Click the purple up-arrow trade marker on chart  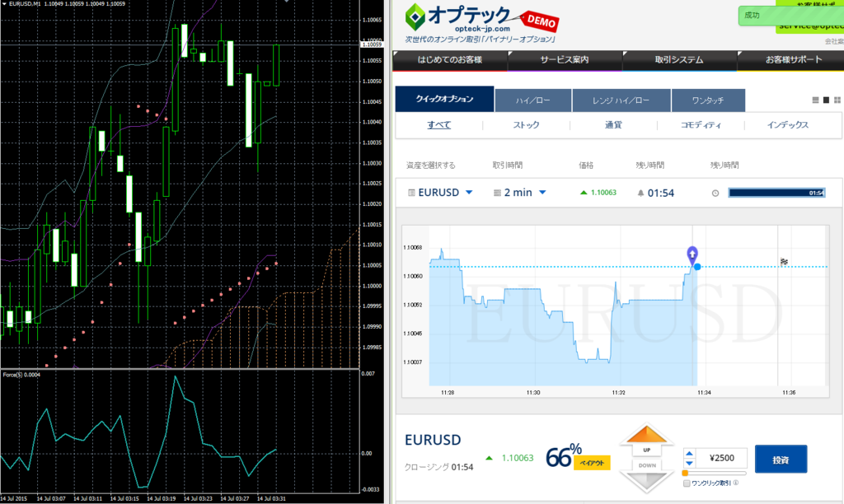[x=692, y=254]
